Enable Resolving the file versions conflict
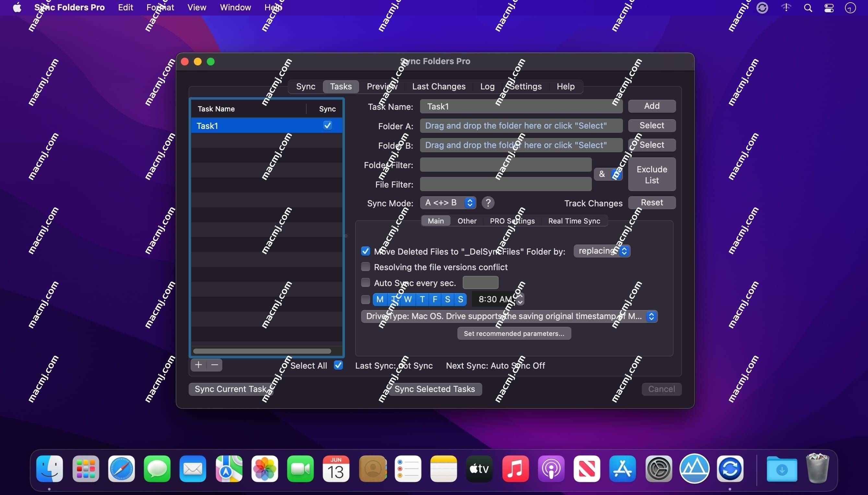Image resolution: width=868 pixels, height=495 pixels. [x=366, y=267]
